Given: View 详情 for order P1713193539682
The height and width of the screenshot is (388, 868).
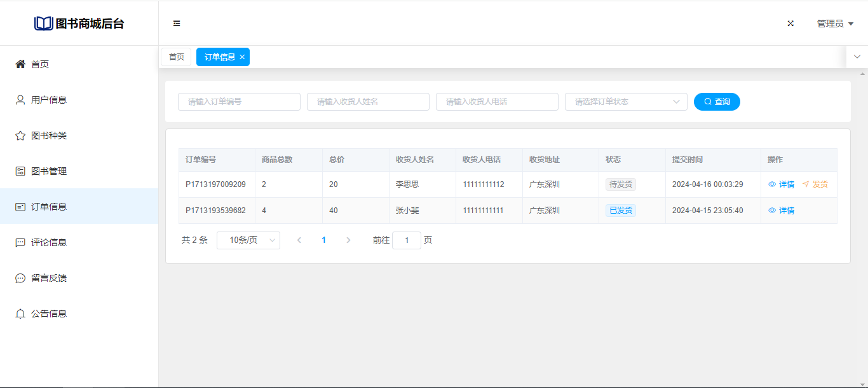Looking at the screenshot, I should 782,211.
